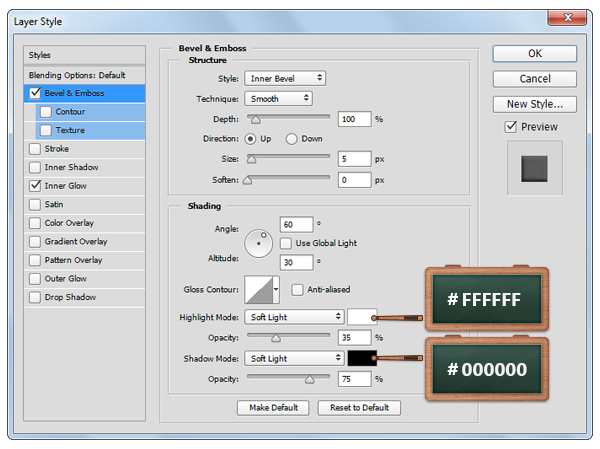Click the Size value input field

pyautogui.click(x=354, y=159)
